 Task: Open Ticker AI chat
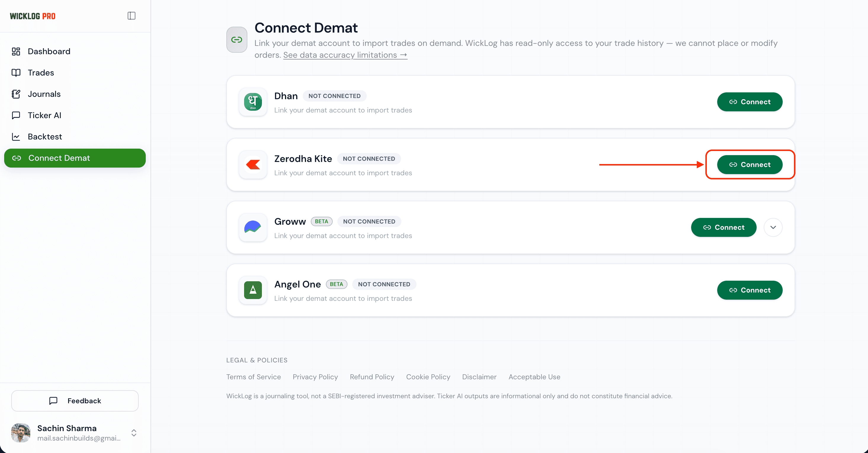point(75,115)
